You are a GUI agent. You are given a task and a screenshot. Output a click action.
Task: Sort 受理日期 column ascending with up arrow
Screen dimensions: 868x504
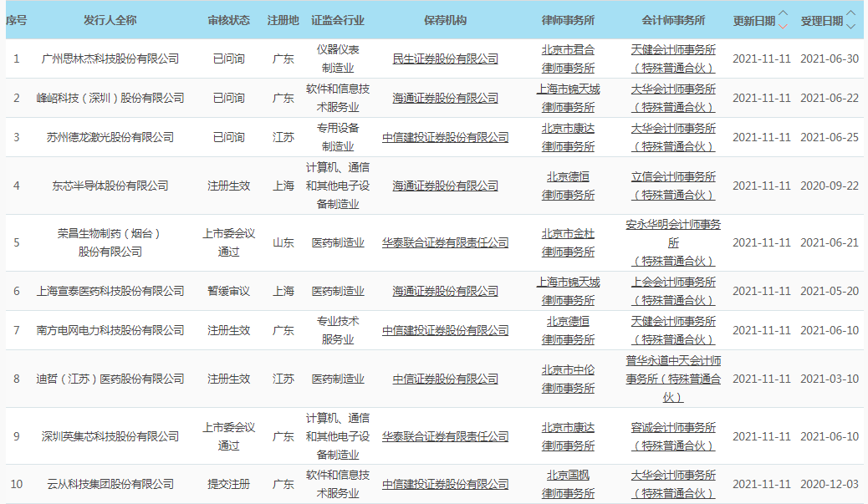click(850, 14)
